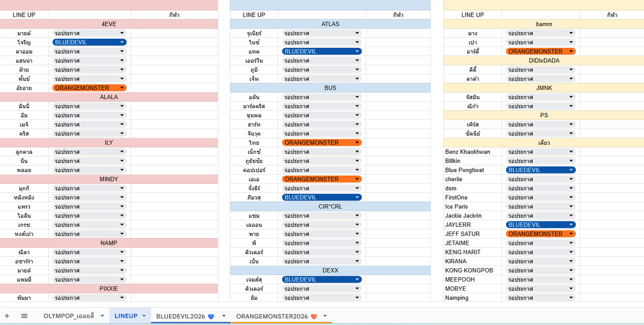
Task: Open ขุนพล's dropdown in BUS
Action: pos(322,115)
